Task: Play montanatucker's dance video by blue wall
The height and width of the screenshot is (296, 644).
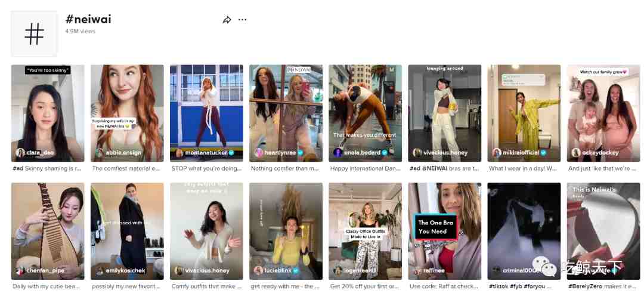Action: click(206, 113)
